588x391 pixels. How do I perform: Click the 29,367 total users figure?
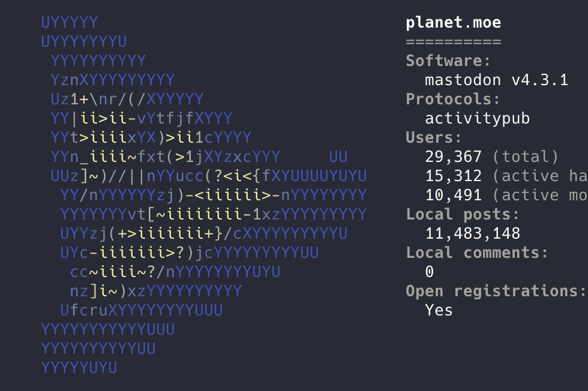pyautogui.click(x=454, y=157)
